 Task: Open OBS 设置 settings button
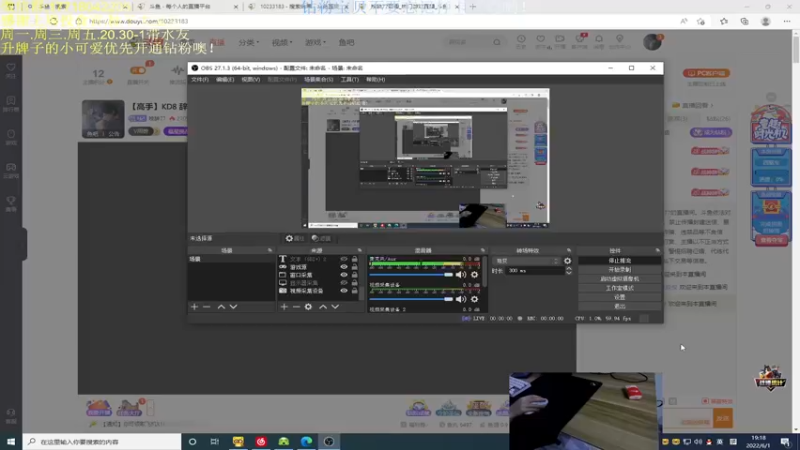[619, 297]
